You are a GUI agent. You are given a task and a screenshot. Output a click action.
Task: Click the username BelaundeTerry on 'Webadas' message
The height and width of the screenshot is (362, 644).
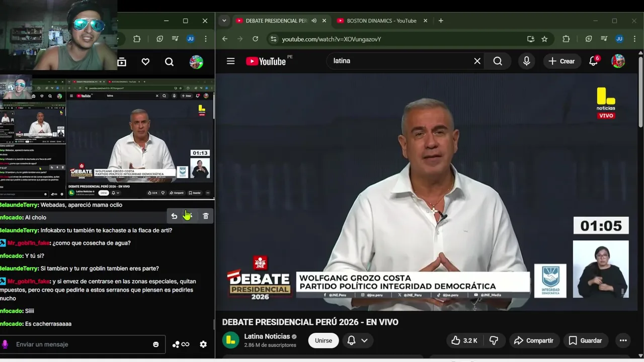click(19, 205)
